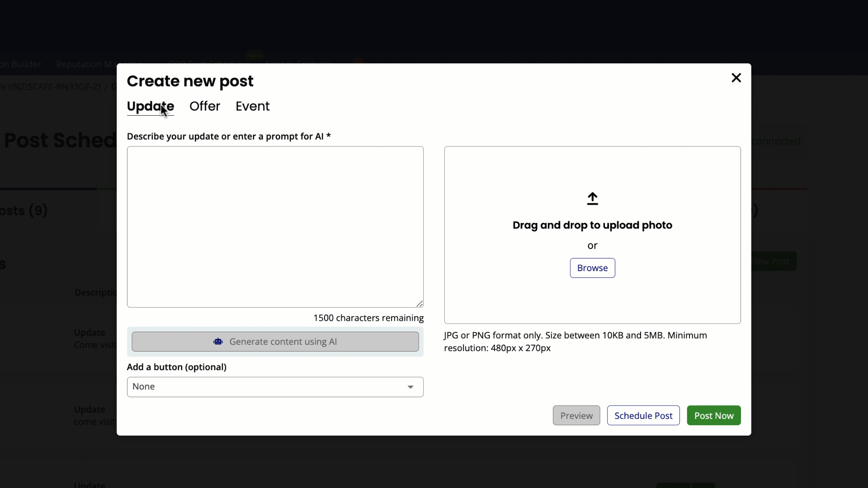Select the Update tab
The width and height of the screenshot is (868, 488).
coord(151,106)
